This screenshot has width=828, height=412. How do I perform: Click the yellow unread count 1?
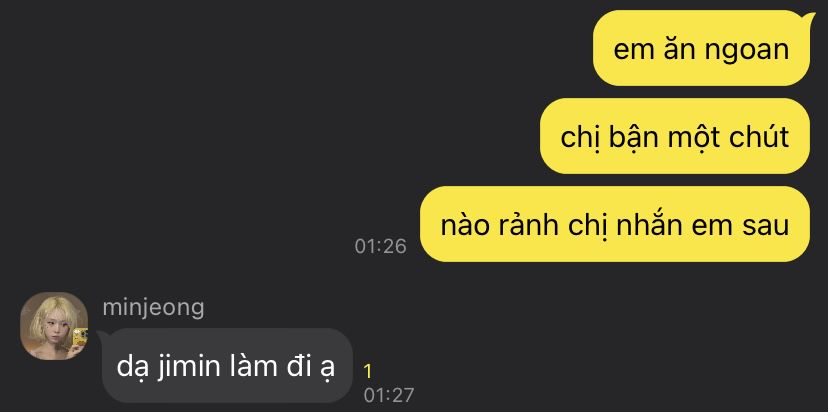(x=368, y=372)
